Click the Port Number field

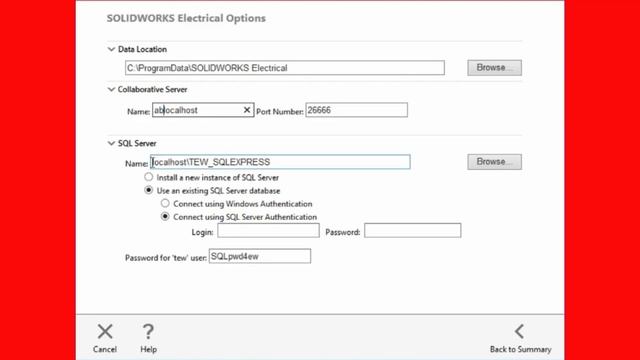[x=356, y=110]
